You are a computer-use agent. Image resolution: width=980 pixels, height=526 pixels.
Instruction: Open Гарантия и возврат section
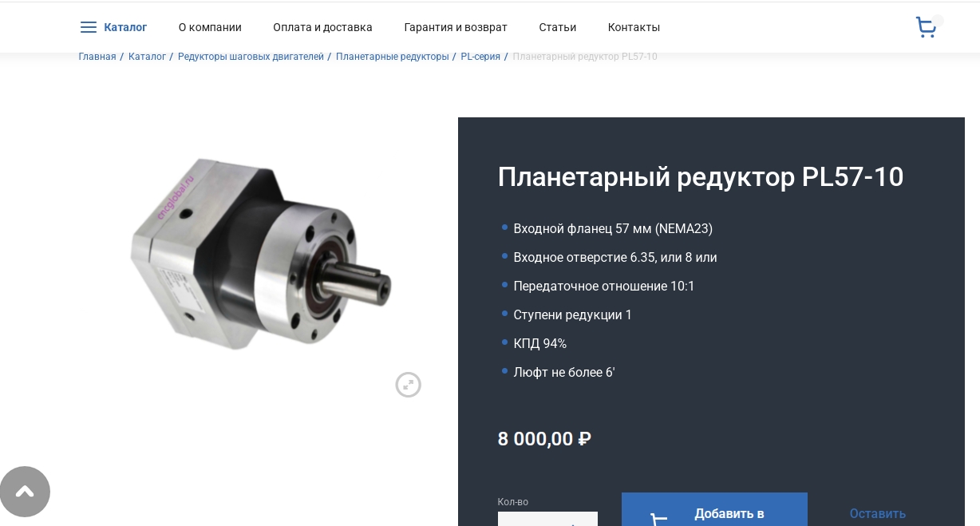point(456,27)
